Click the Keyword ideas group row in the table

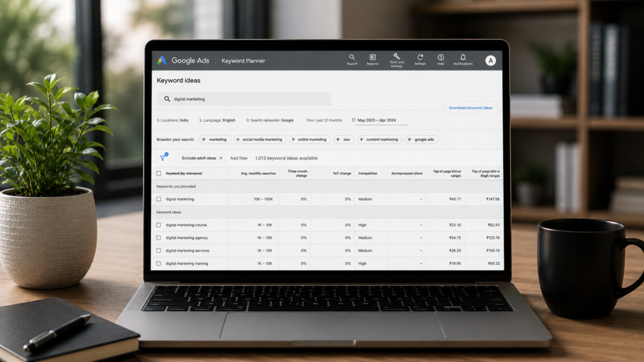pos(327,212)
